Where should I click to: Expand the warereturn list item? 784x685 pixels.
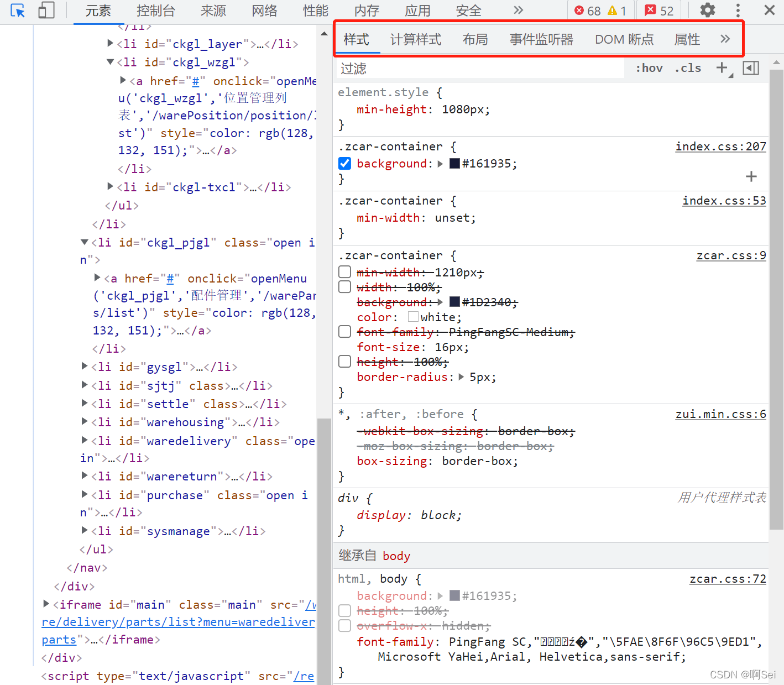click(x=85, y=475)
